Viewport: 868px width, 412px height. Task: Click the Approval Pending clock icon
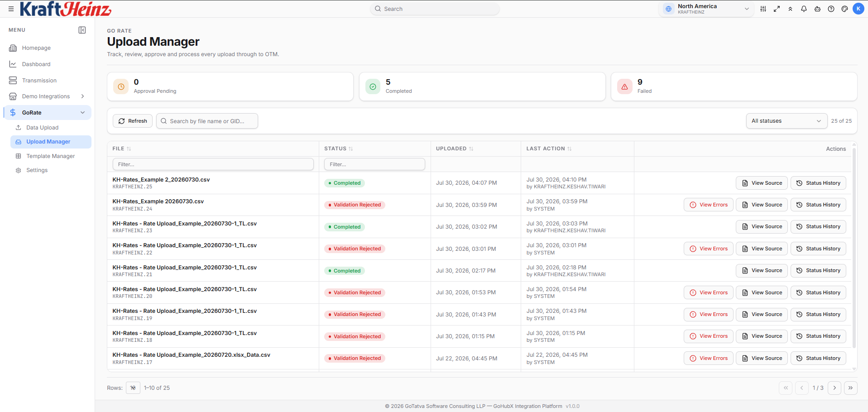pos(121,86)
